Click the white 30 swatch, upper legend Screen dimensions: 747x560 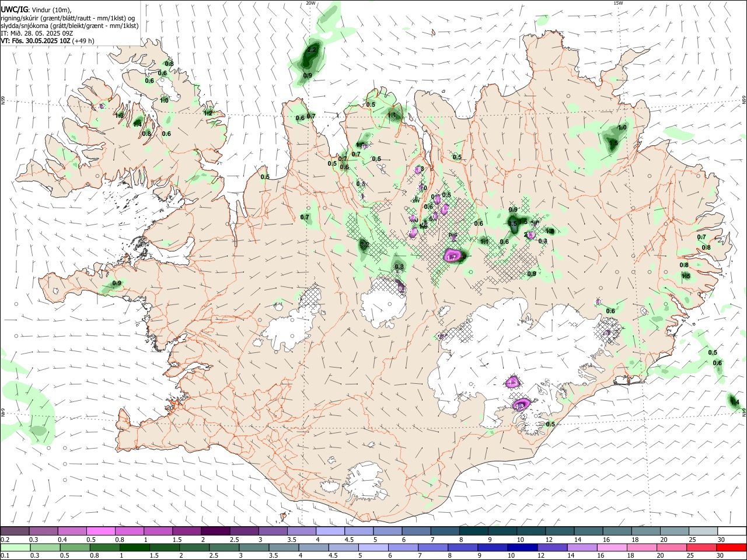pos(732,531)
